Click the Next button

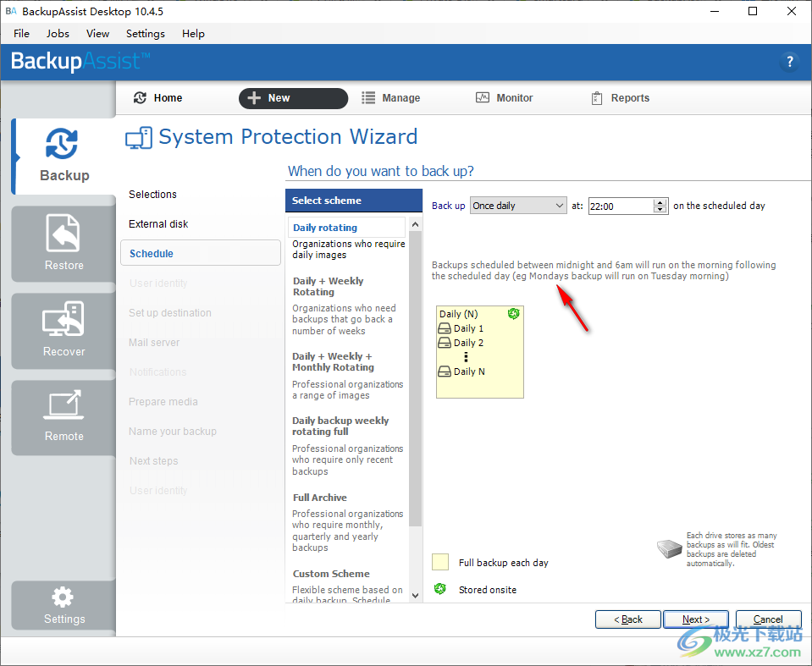point(695,619)
